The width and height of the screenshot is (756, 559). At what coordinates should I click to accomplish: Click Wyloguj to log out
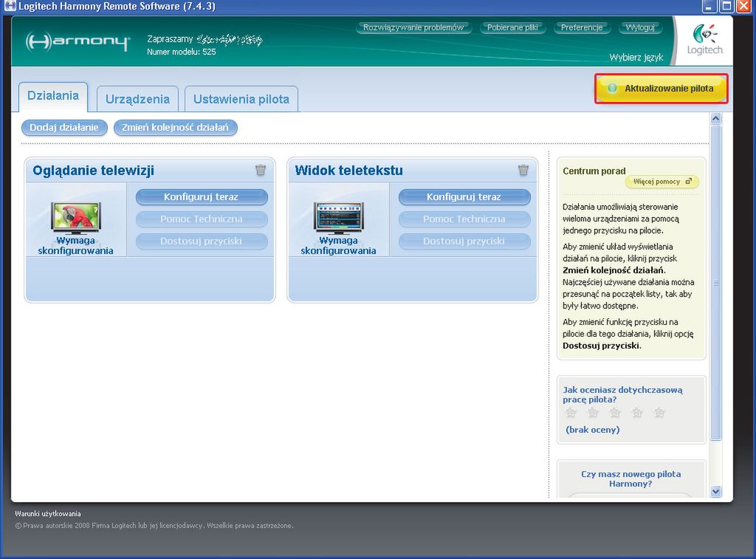(x=640, y=27)
